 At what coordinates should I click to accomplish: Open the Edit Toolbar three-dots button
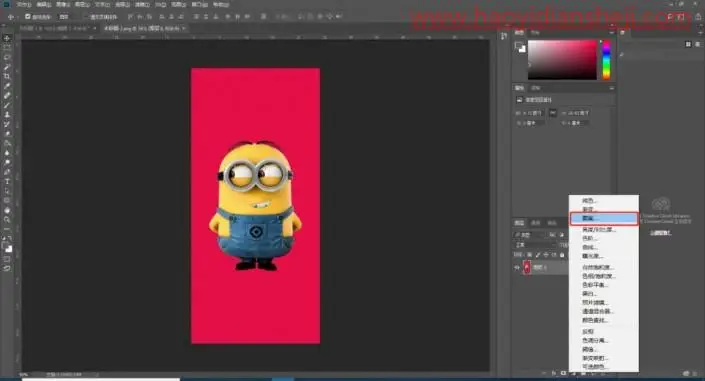pyautogui.click(x=7, y=229)
